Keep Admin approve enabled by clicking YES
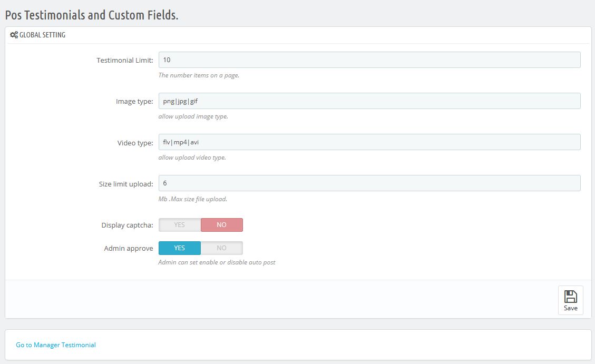Screen dimensions: 595x364 (x=179, y=248)
